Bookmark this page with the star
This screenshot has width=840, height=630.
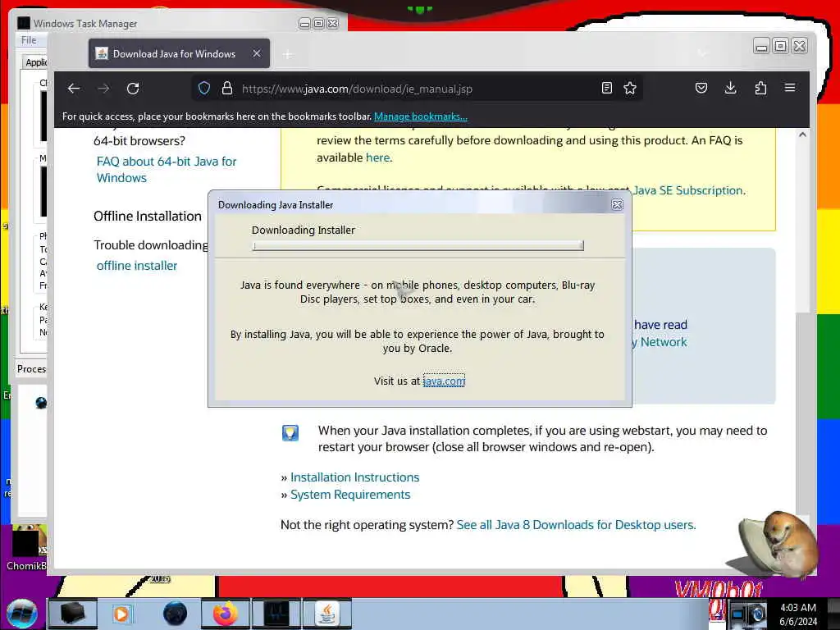coord(630,88)
